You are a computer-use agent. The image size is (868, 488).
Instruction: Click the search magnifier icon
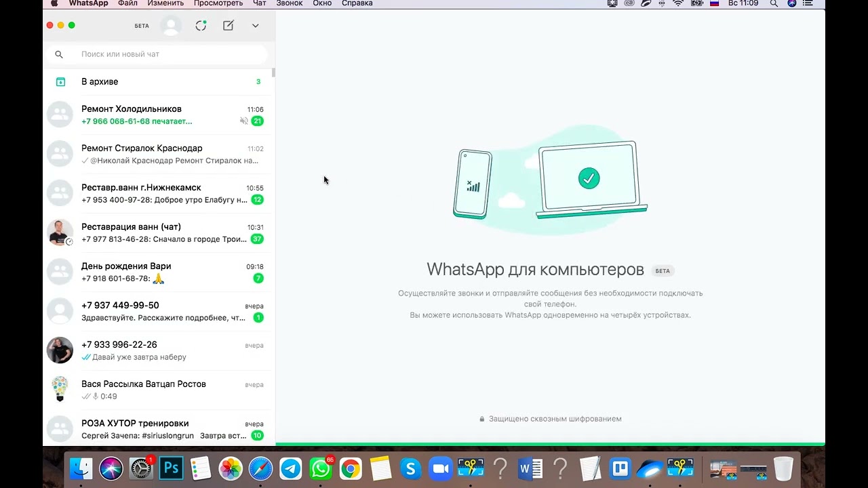point(59,54)
